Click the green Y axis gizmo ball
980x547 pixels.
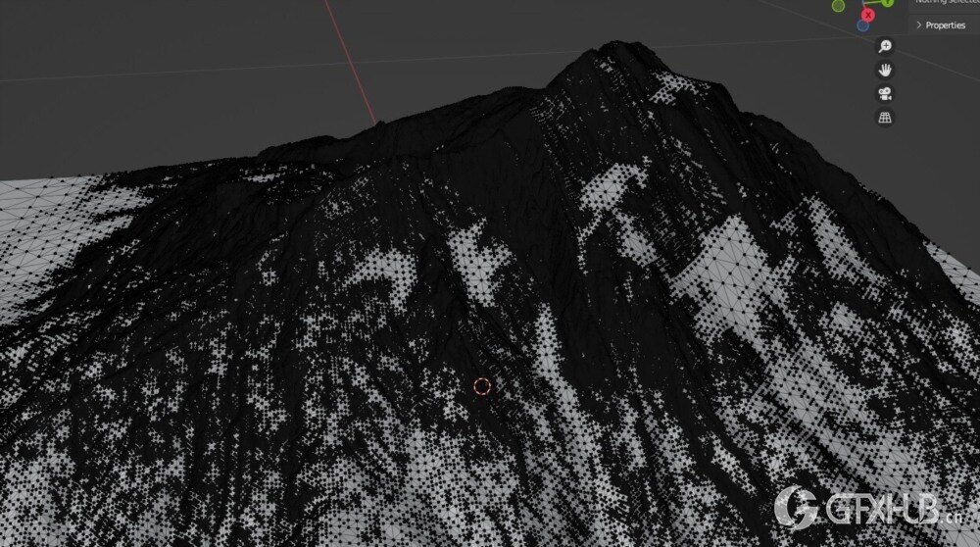(x=887, y=3)
